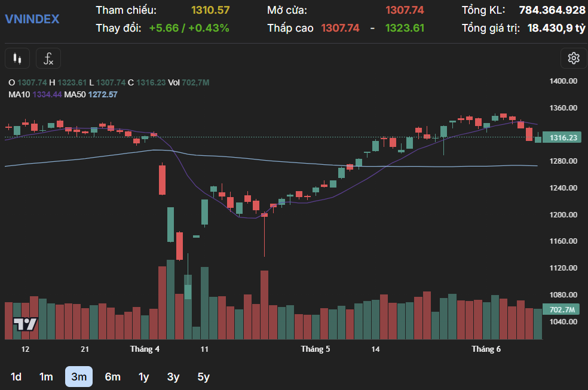Select the 3y timeframe

(173, 377)
